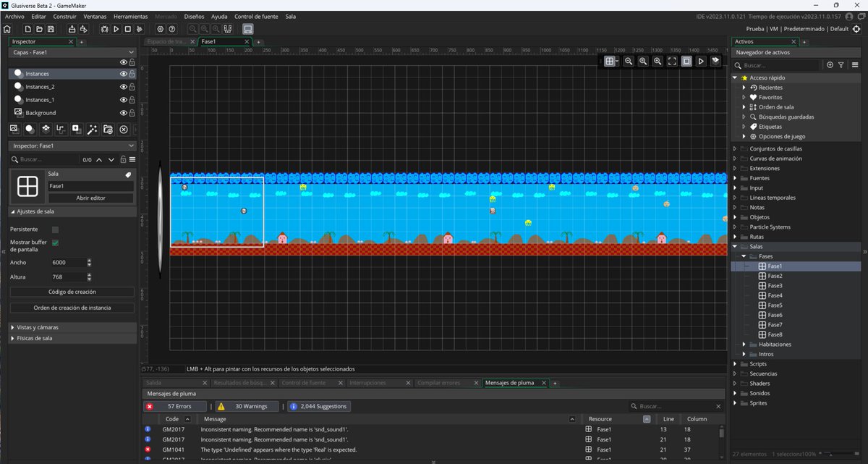
Task: Create a new effect layer with wand icon
Action: pos(93,129)
